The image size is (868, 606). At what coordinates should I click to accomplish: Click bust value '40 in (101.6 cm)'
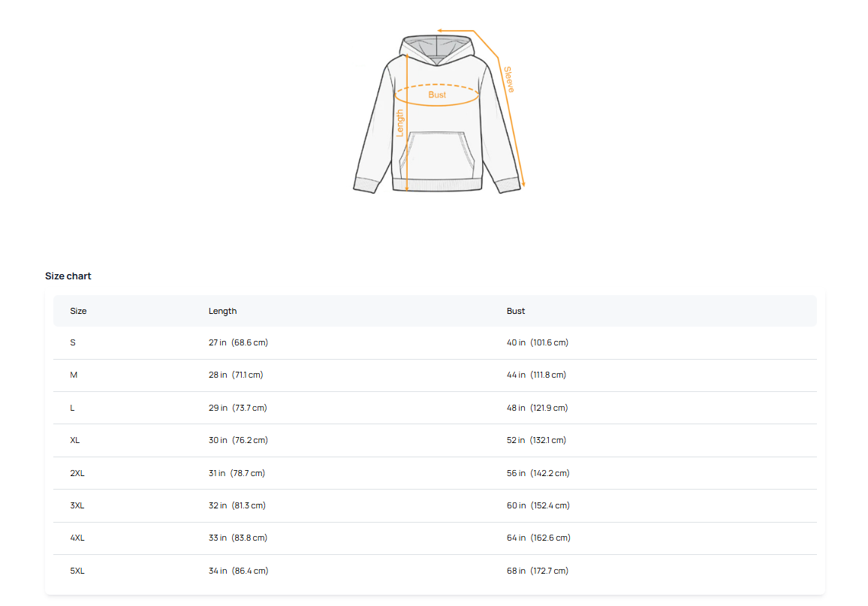tap(538, 342)
